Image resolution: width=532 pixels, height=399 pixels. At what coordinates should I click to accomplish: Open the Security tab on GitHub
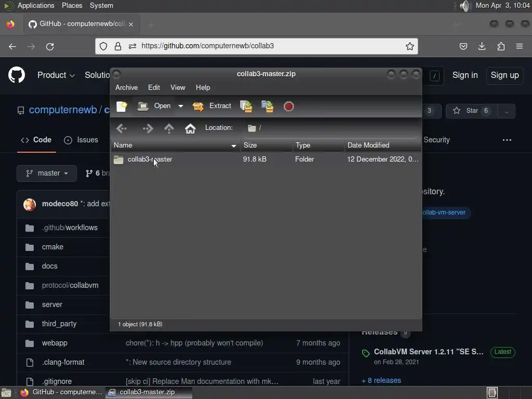coord(436,140)
